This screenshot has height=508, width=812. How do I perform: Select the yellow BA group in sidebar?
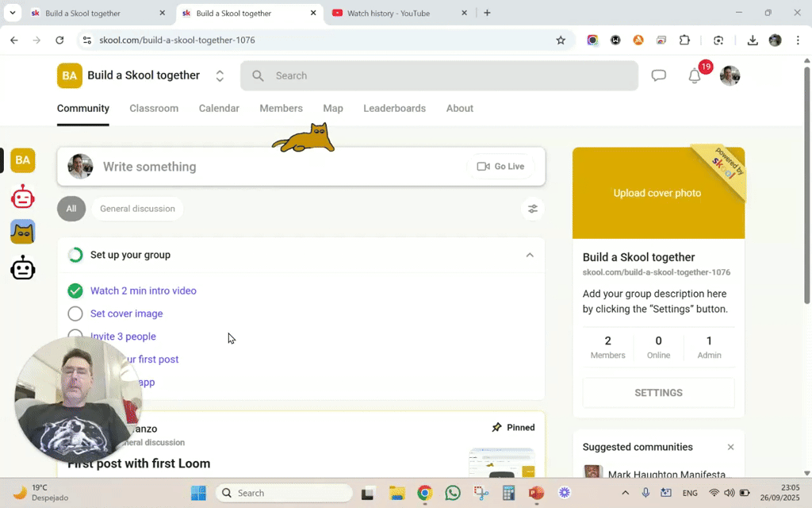tap(23, 160)
